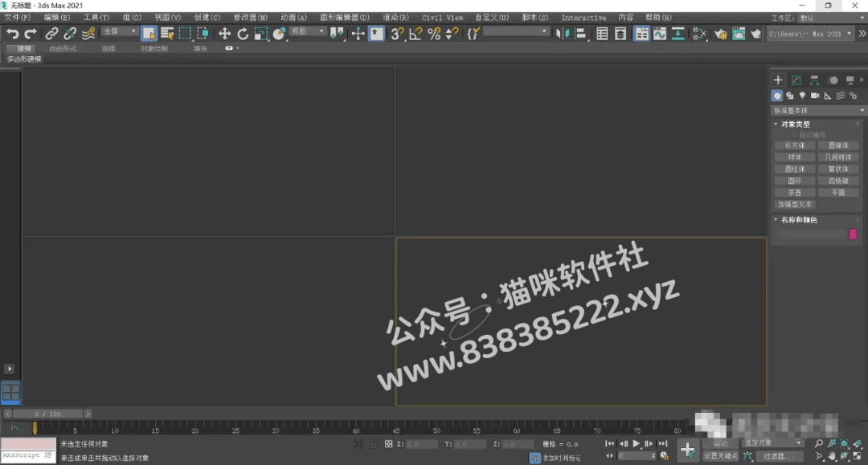Screen dimensions: 868x465
Task: Activate the Select Object tool
Action: (149, 34)
